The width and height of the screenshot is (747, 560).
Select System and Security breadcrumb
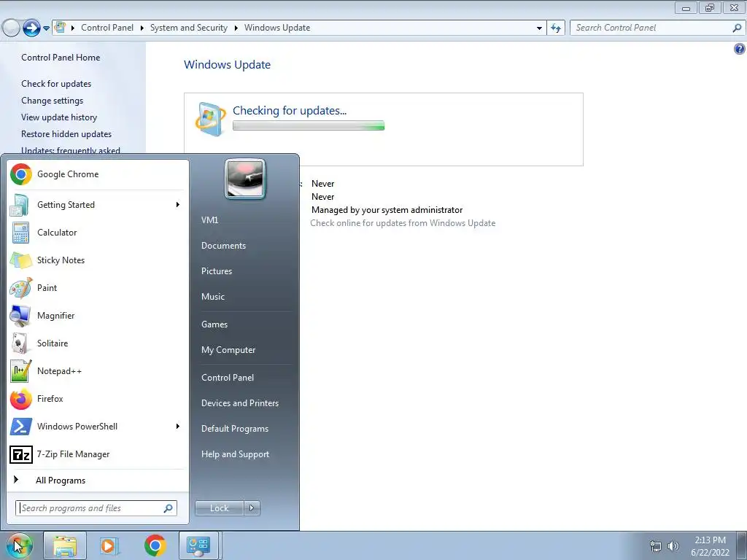point(189,28)
